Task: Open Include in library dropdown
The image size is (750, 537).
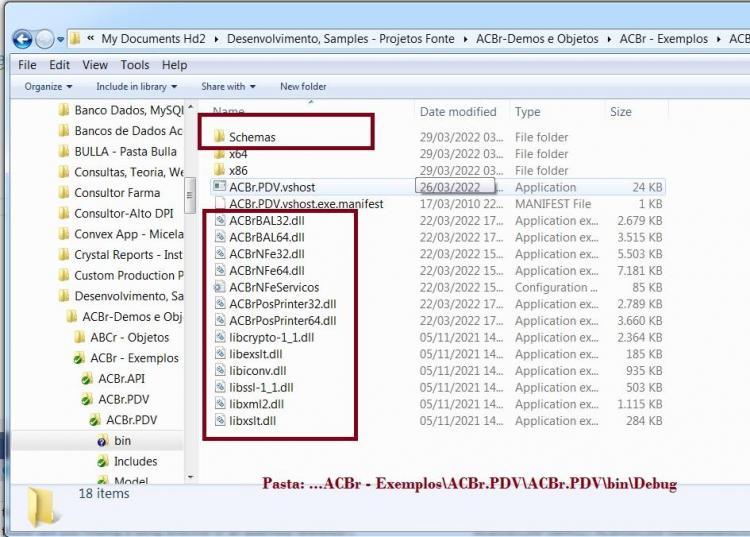Action: tap(136, 87)
